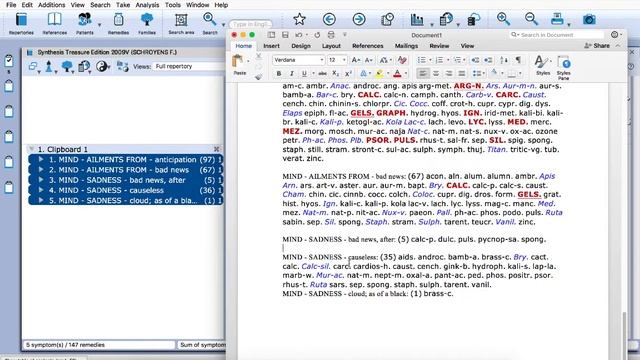Screen dimensions: 640x360
Task: Set align left paragraph alignment
Action: [x=423, y=73]
